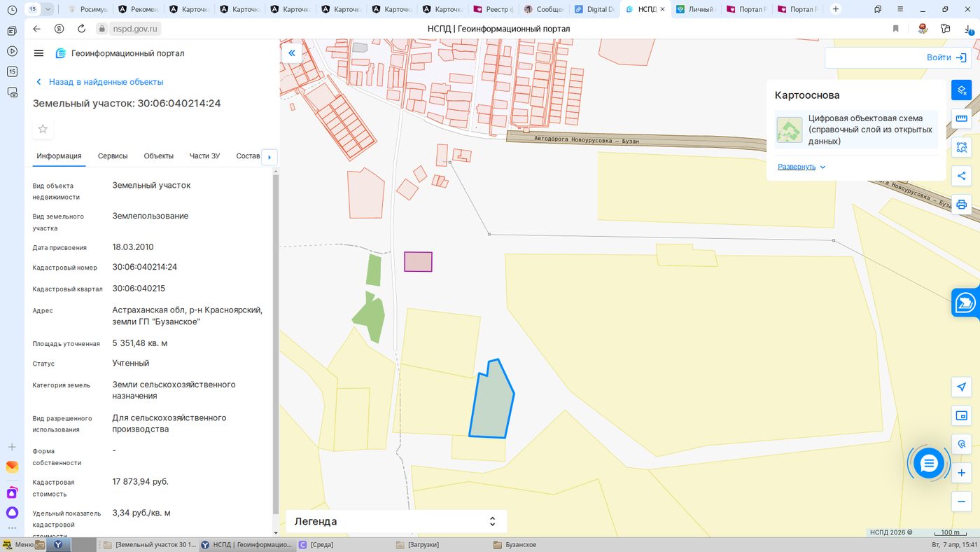Show more tabs with the right arrow
980x552 pixels.
coord(269,157)
